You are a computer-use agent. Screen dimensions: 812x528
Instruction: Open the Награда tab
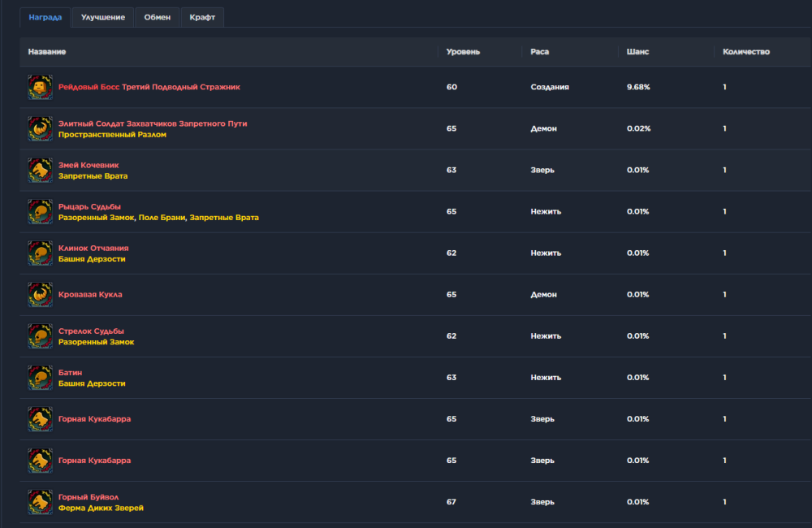coord(45,17)
